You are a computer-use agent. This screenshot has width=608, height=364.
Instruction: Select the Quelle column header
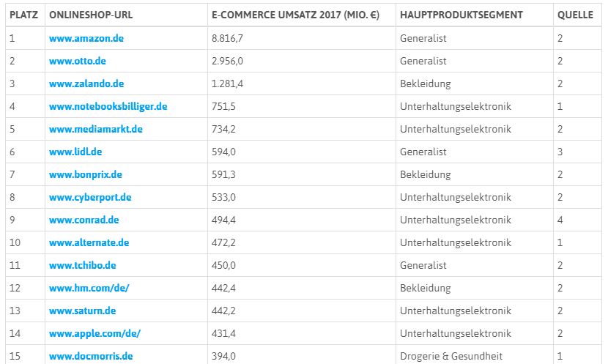click(x=575, y=15)
